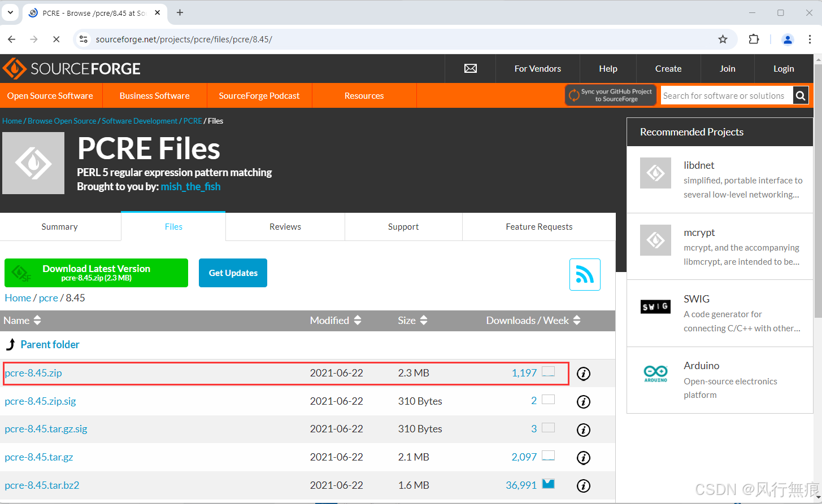The width and height of the screenshot is (822, 504).
Task: Open mish_the_fish profile link
Action: pos(190,187)
